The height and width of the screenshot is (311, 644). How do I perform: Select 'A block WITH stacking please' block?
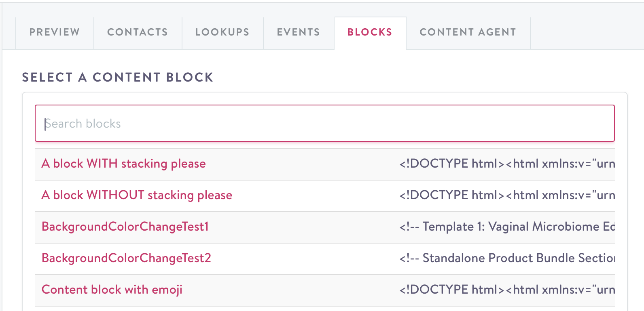[x=124, y=164]
